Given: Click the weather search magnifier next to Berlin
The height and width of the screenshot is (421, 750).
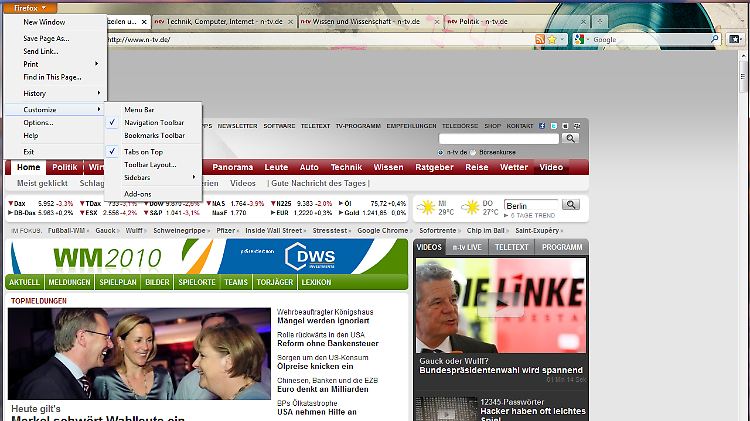Looking at the screenshot, I should point(571,204).
